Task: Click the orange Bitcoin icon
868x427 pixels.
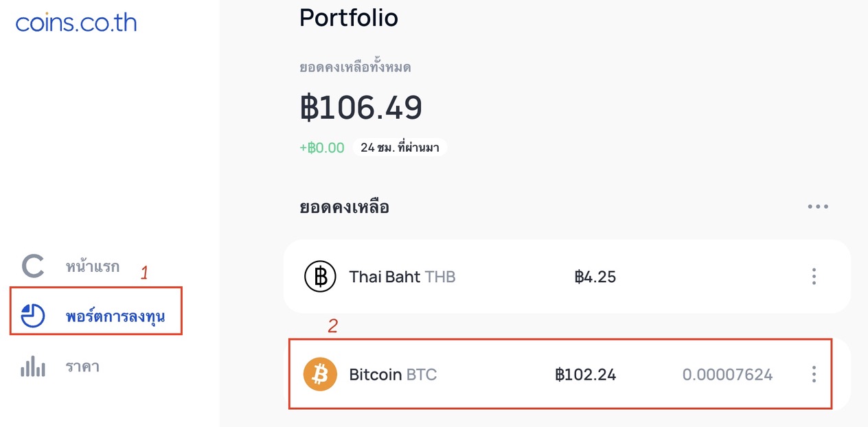Action: [x=320, y=374]
